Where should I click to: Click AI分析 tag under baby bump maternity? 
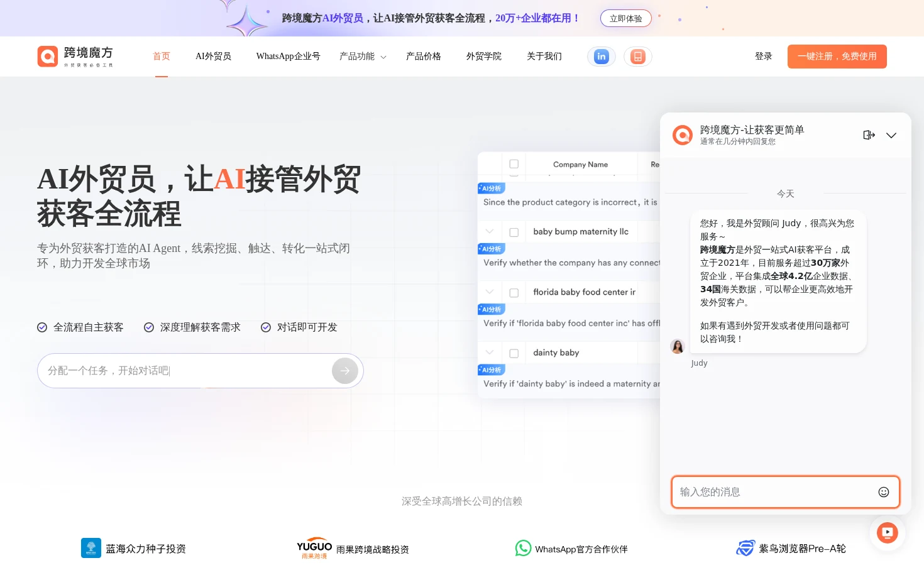pos(491,249)
